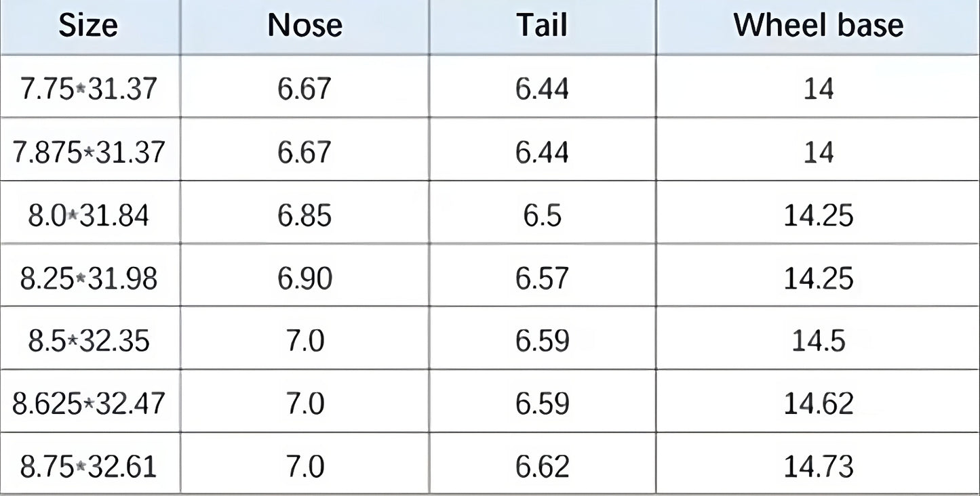Click the 14.5 wheel base value

click(x=819, y=341)
